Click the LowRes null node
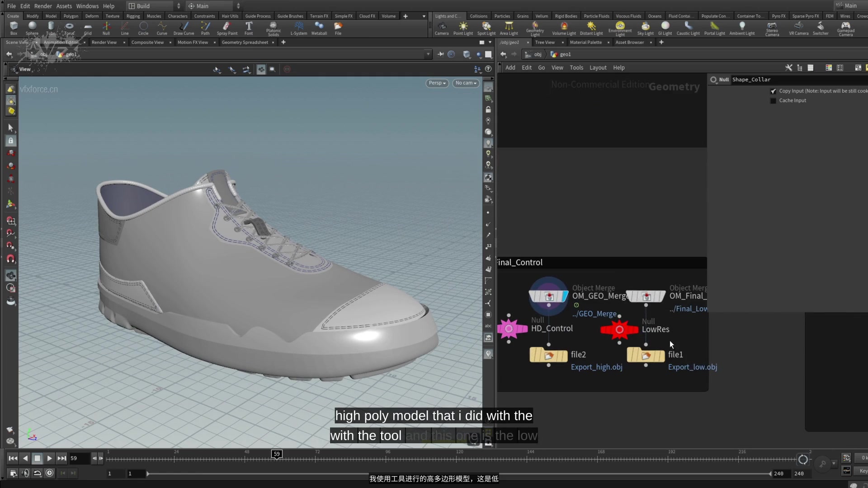 pos(619,328)
